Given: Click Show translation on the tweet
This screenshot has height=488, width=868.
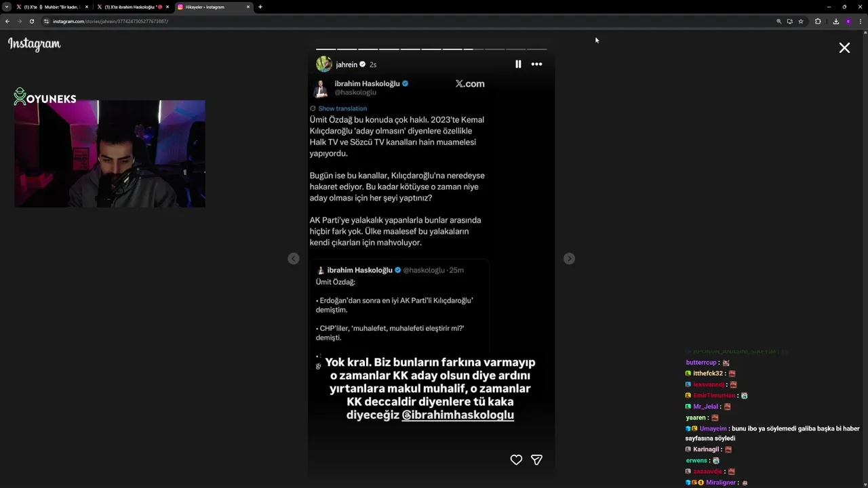Looking at the screenshot, I should pos(342,108).
